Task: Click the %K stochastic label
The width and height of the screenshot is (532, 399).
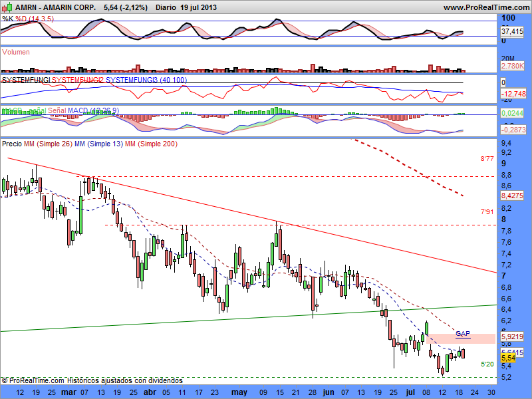Action: pyautogui.click(x=8, y=19)
